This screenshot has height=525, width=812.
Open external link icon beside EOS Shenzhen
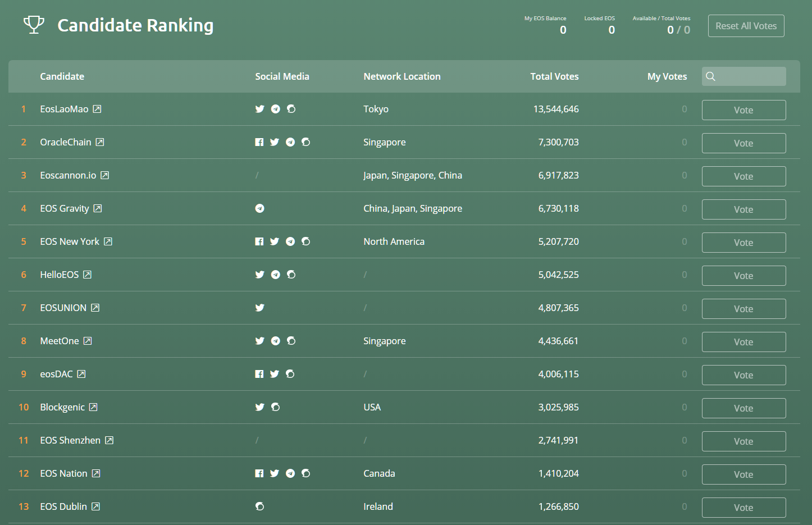pos(109,440)
